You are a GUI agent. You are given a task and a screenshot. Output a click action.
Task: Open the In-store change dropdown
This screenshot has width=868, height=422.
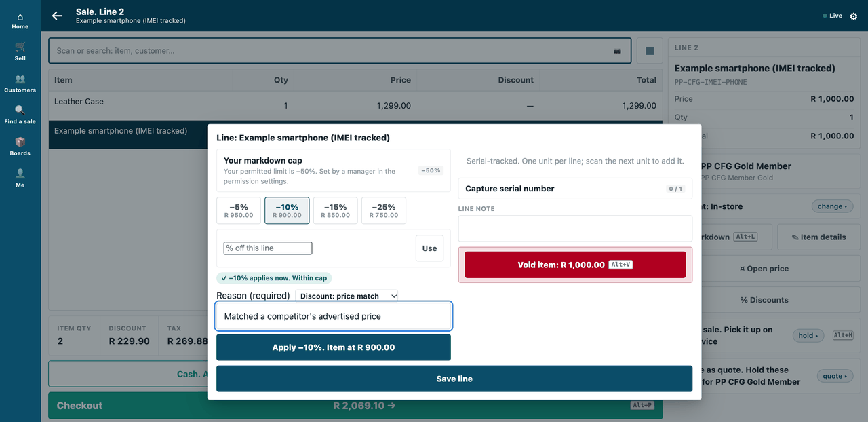pyautogui.click(x=831, y=206)
